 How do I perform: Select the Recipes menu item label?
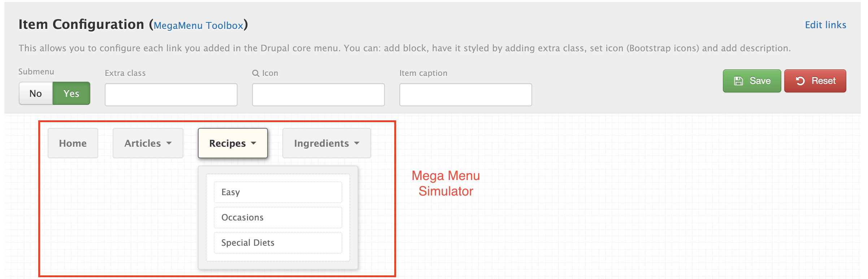click(227, 143)
